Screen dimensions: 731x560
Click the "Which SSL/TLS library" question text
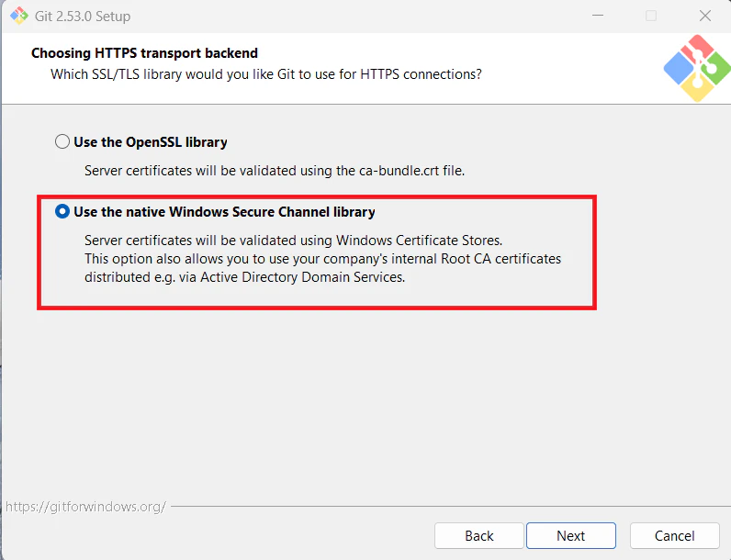pos(266,74)
